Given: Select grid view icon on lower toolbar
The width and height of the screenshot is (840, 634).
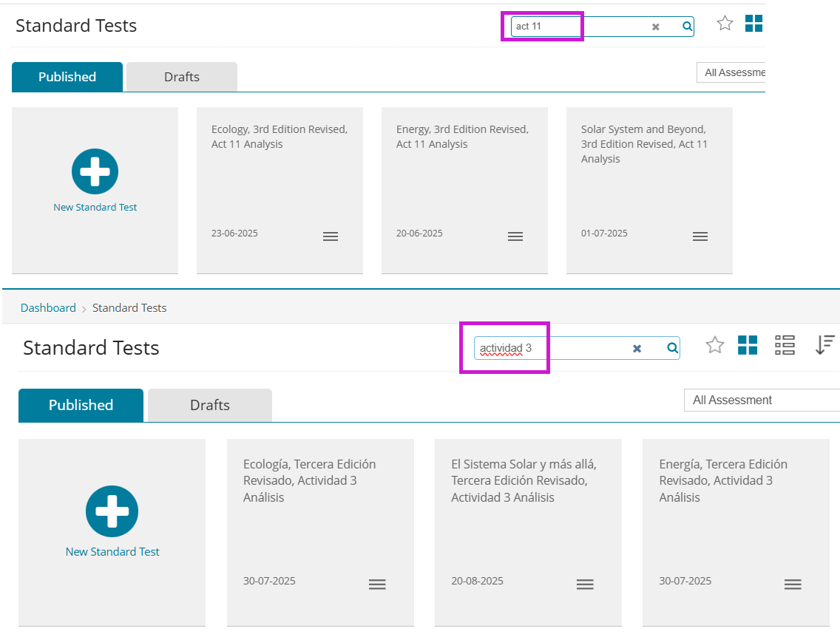Looking at the screenshot, I should pos(748,344).
